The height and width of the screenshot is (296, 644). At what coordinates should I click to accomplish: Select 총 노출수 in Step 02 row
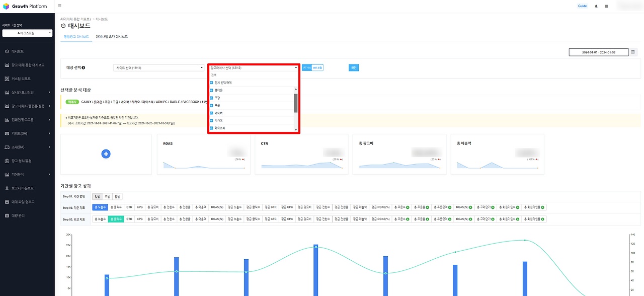click(x=100, y=207)
